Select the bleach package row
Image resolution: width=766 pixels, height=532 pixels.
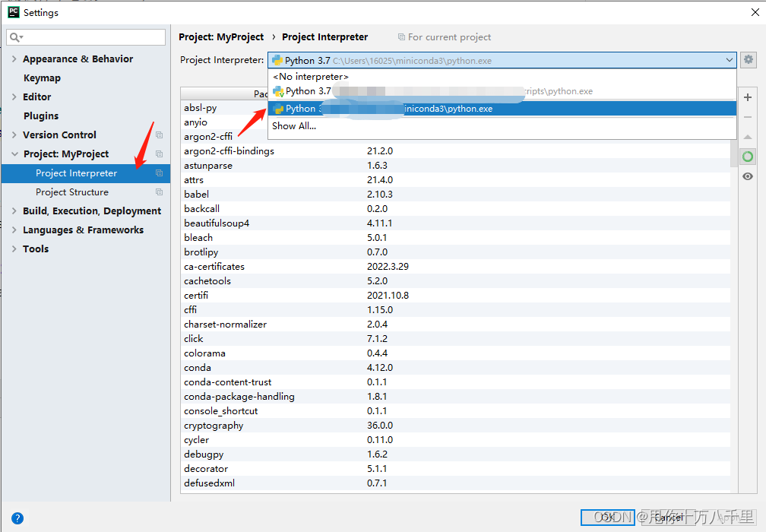[x=455, y=238]
